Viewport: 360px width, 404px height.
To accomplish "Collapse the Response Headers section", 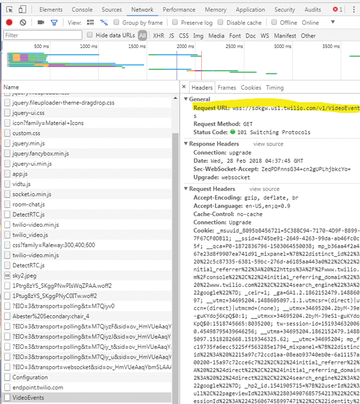I will [186, 144].
